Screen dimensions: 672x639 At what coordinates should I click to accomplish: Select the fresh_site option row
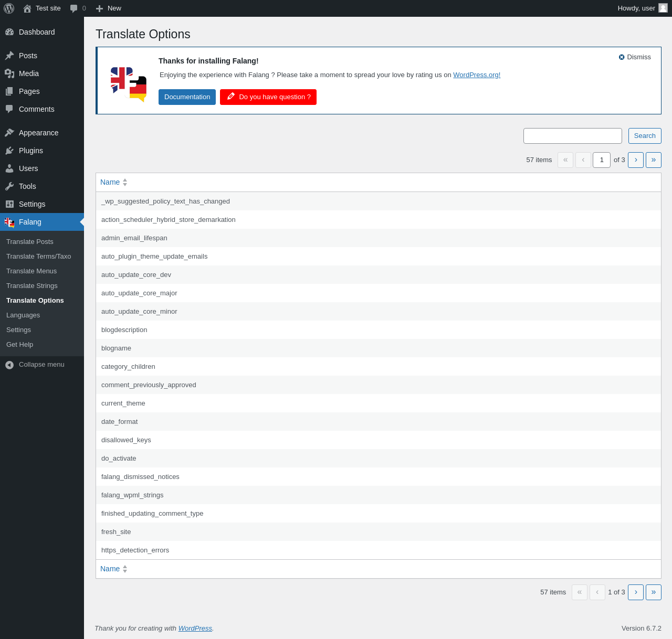pos(379,532)
